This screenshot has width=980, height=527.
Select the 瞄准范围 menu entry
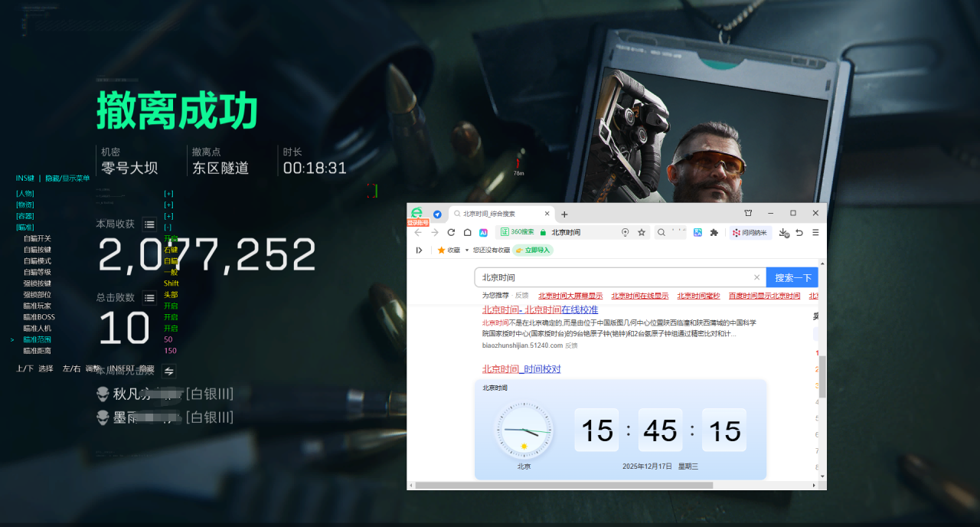coord(37,339)
